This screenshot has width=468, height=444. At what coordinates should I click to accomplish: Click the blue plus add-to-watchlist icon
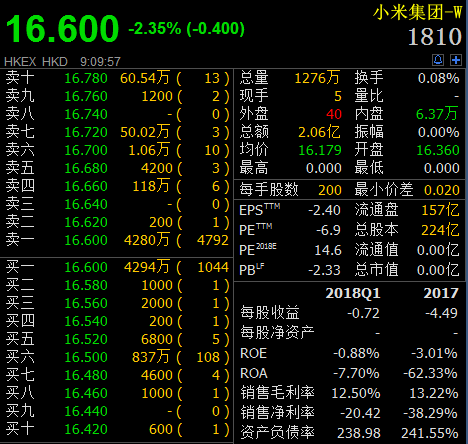(x=456, y=60)
